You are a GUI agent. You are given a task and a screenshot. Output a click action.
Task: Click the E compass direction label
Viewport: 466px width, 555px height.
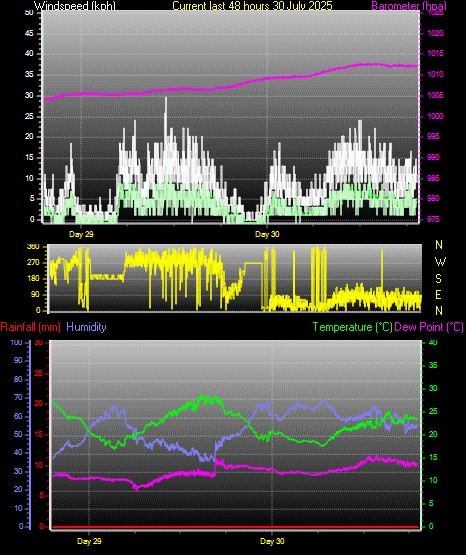[x=438, y=295]
